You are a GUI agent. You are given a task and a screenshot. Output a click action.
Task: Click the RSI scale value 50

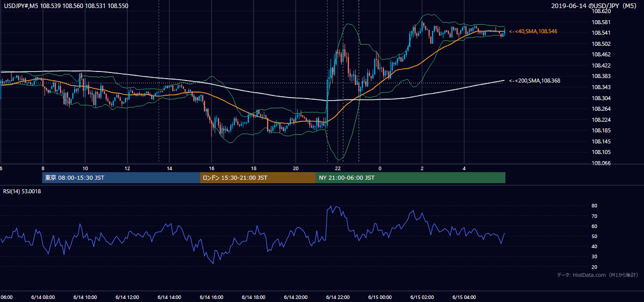(x=594, y=236)
